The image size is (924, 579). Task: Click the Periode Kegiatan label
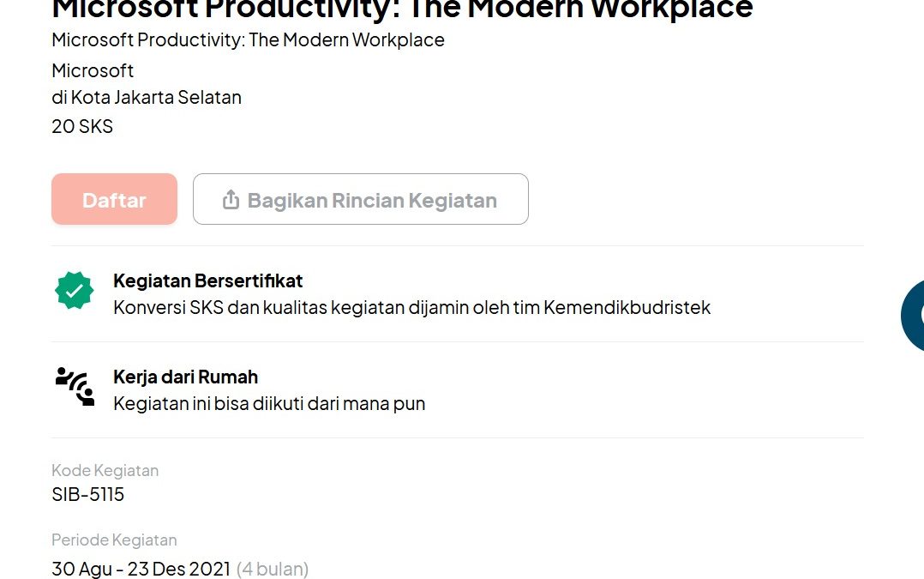pyautogui.click(x=114, y=540)
